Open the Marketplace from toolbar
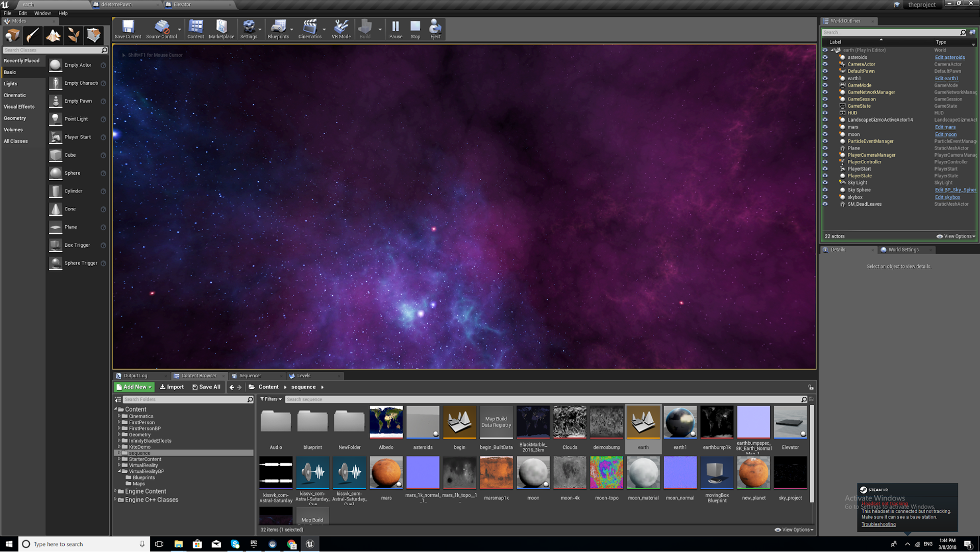This screenshot has width=980, height=552. point(221,29)
